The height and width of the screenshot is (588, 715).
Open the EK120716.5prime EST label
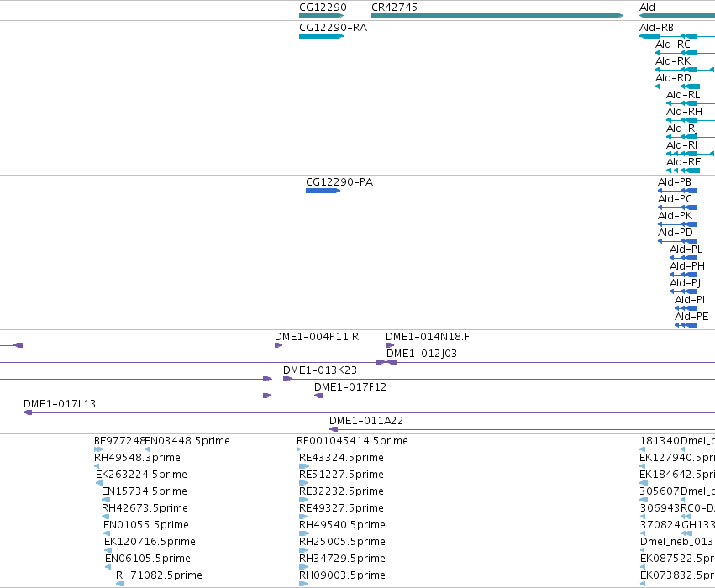coord(150,543)
